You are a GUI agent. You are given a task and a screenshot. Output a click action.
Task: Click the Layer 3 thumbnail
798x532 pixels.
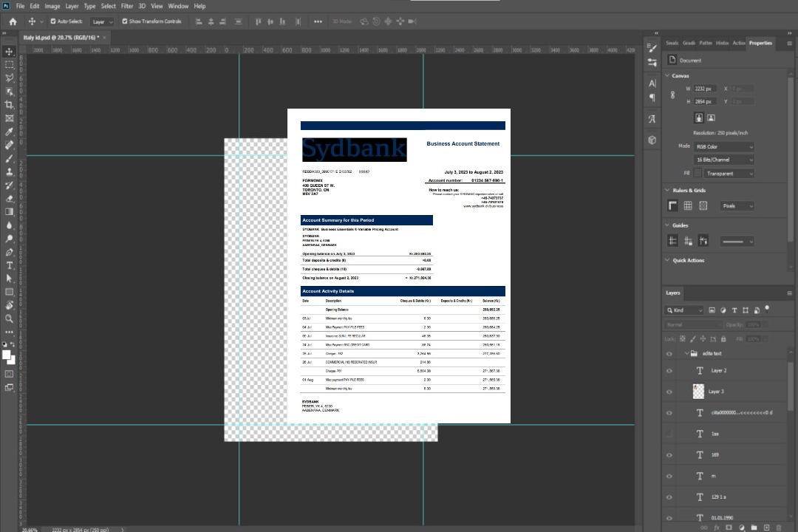[x=699, y=391]
